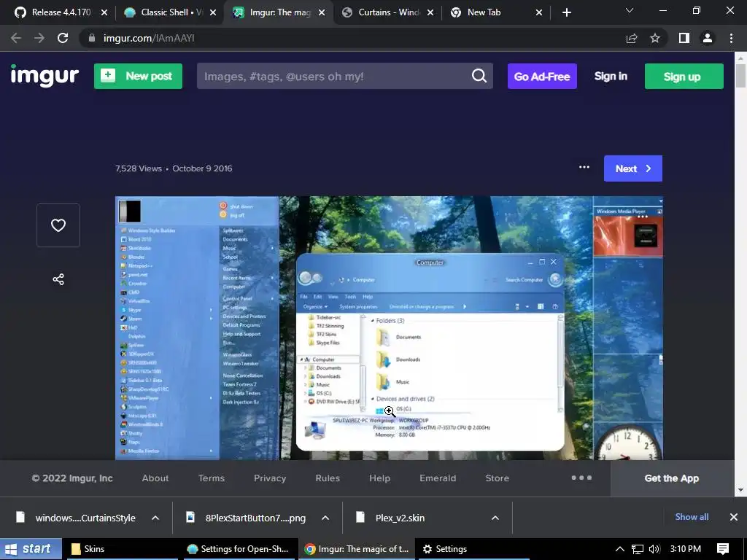Expand options for 8PlexStartButton7 png download
Image resolution: width=747 pixels, height=560 pixels.
click(x=325, y=518)
